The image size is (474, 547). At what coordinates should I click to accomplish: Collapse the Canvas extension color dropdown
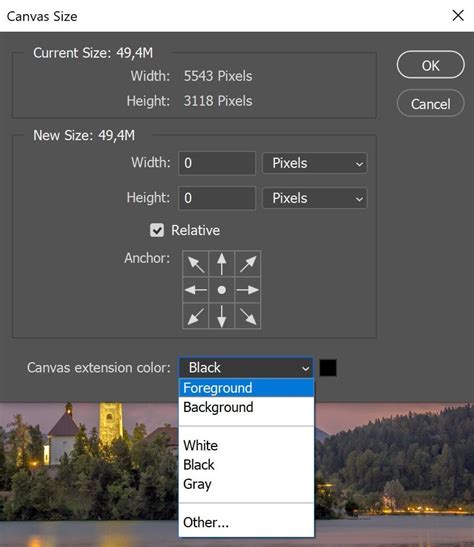coord(246,368)
